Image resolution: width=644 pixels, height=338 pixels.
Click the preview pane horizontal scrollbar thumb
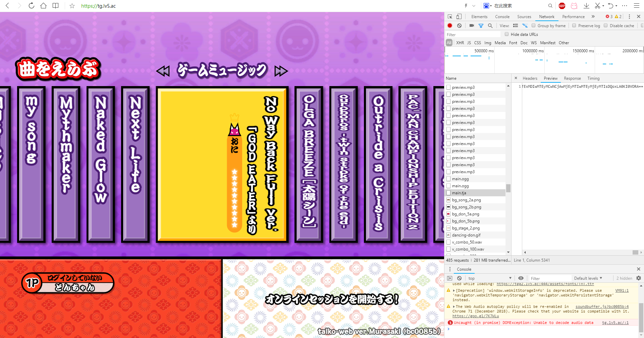(635, 252)
